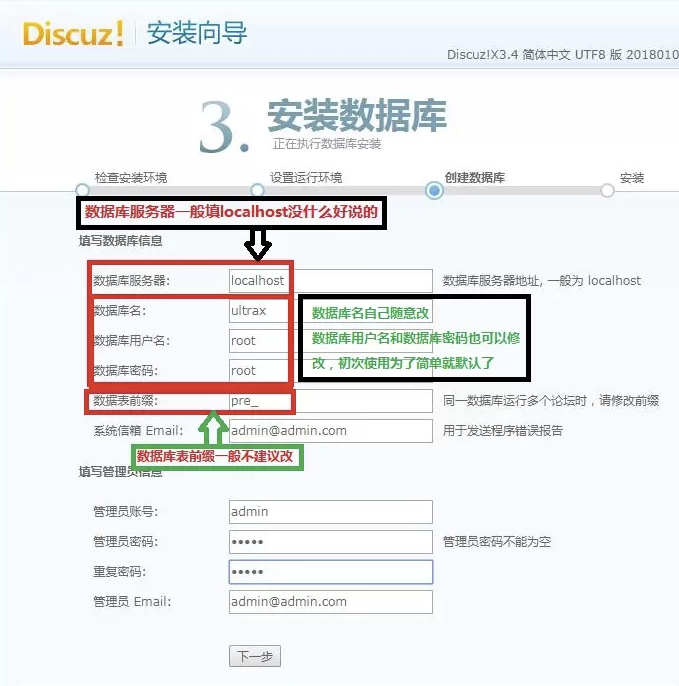Image resolution: width=679 pixels, height=686 pixels.
Task: Select the 管理员 Email input field
Action: pyautogui.click(x=331, y=602)
